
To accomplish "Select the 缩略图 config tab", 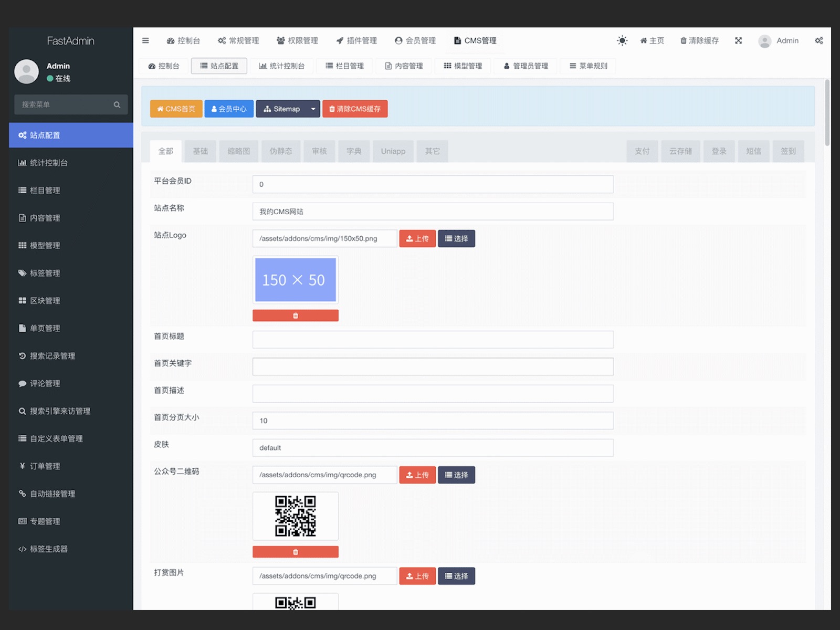I will pyautogui.click(x=238, y=151).
